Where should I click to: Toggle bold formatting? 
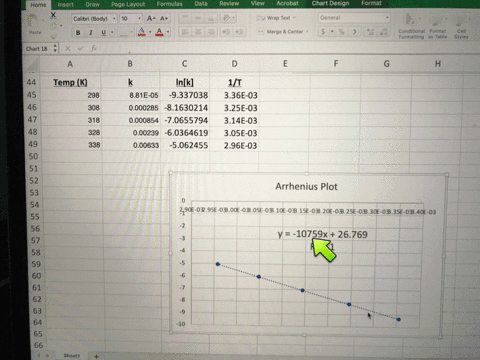(x=78, y=33)
